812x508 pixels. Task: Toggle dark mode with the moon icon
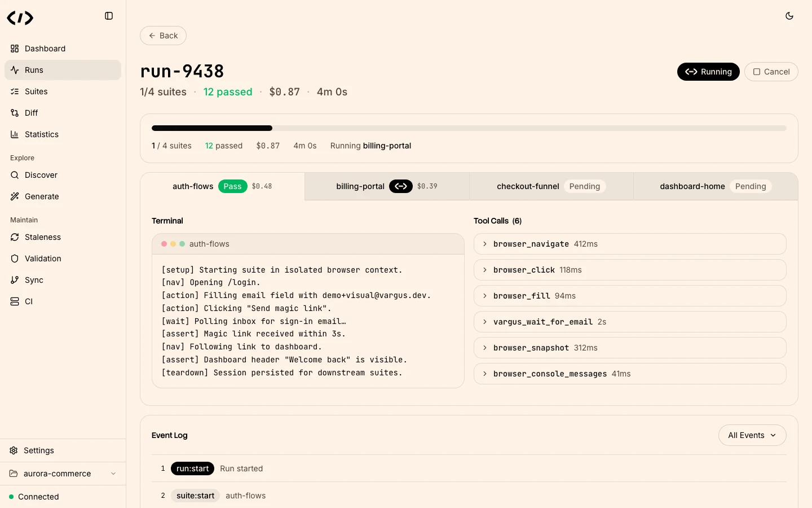(x=789, y=16)
